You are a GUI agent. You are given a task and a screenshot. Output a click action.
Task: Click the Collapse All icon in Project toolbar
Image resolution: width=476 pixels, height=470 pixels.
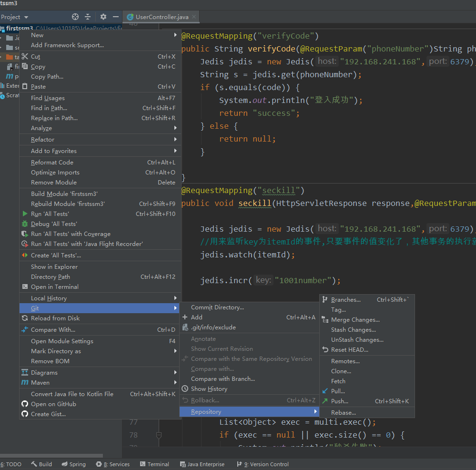point(88,17)
